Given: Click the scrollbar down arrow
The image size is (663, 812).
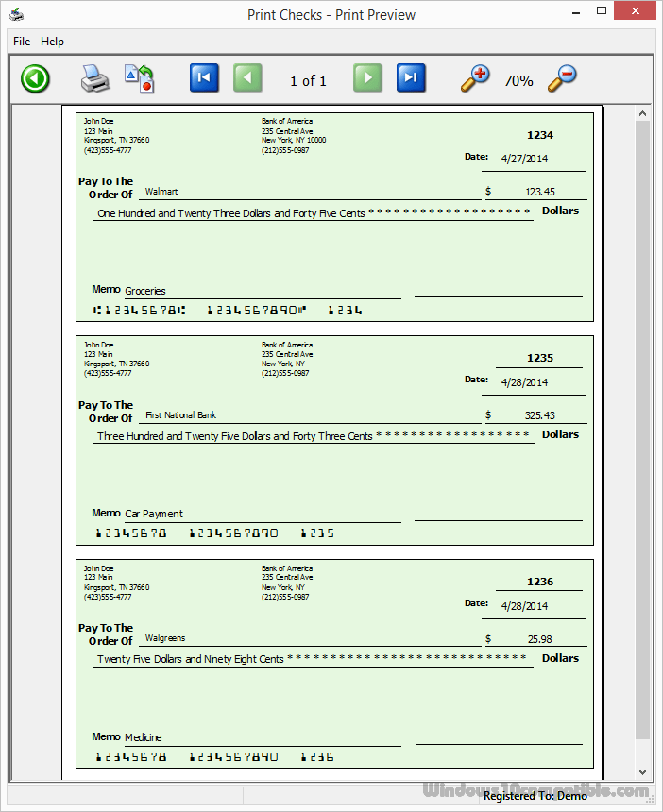Looking at the screenshot, I should pos(643,771).
